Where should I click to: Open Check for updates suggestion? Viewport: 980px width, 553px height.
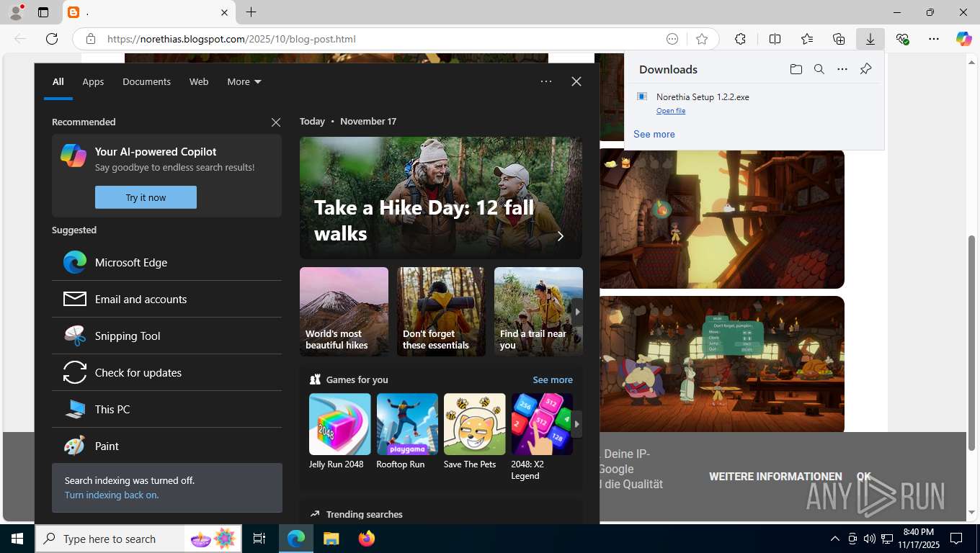click(x=166, y=372)
